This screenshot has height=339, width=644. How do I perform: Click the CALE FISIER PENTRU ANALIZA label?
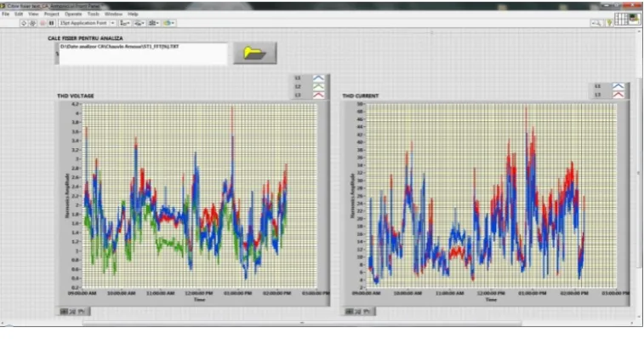85,38
